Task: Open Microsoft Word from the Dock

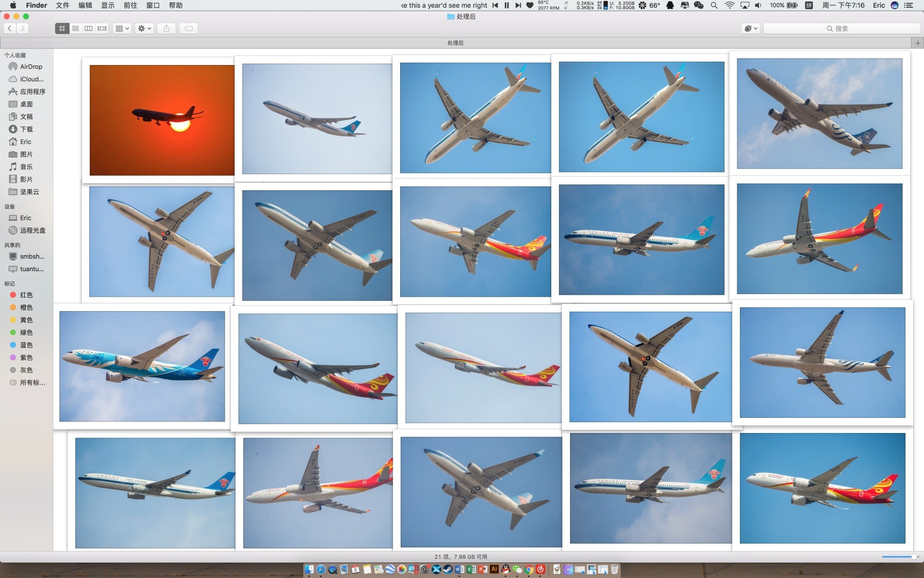Action: point(459,569)
